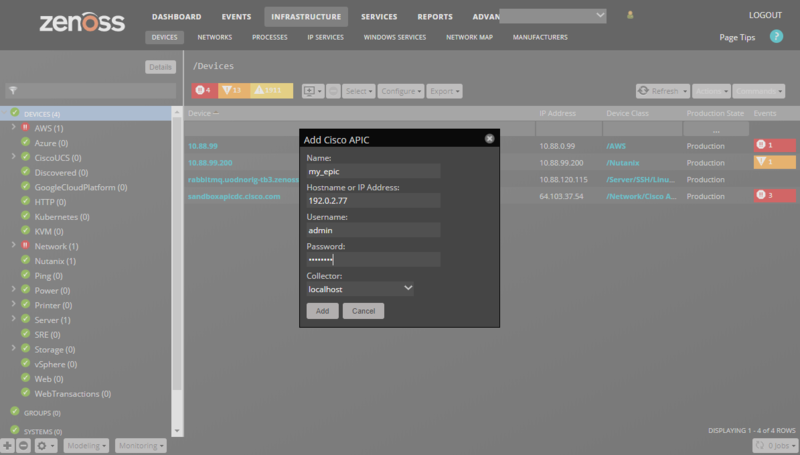Click the Password field
Viewport: 800px width, 455px height.
(x=373, y=260)
